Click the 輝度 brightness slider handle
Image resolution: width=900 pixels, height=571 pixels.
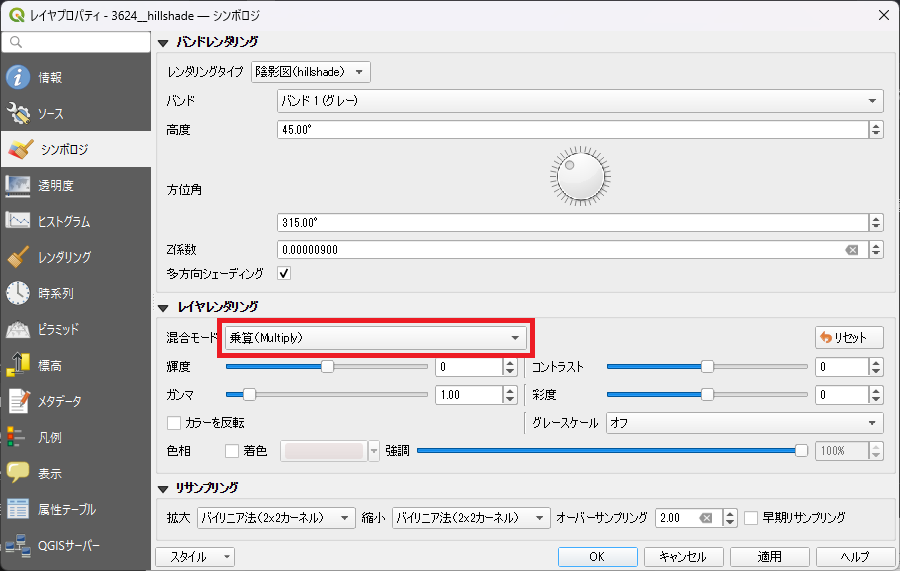[x=327, y=367]
